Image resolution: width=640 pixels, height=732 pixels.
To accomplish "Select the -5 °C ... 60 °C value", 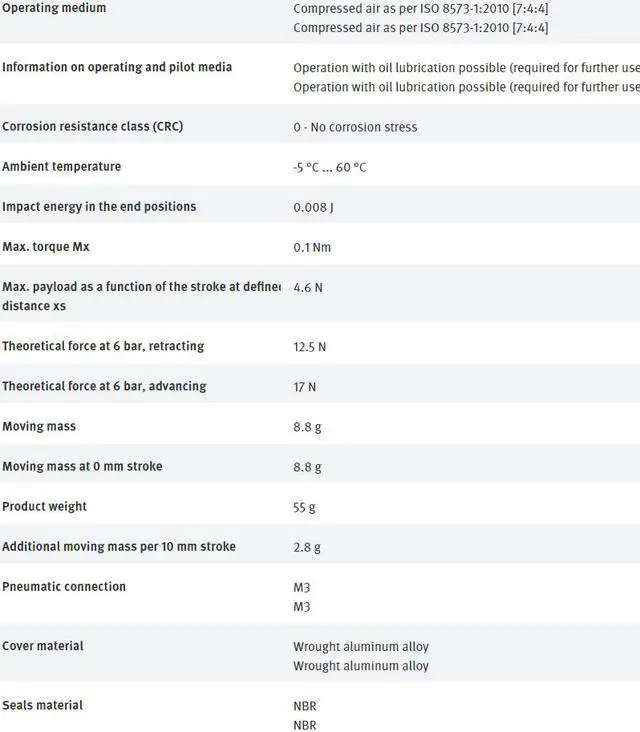I will [329, 167].
